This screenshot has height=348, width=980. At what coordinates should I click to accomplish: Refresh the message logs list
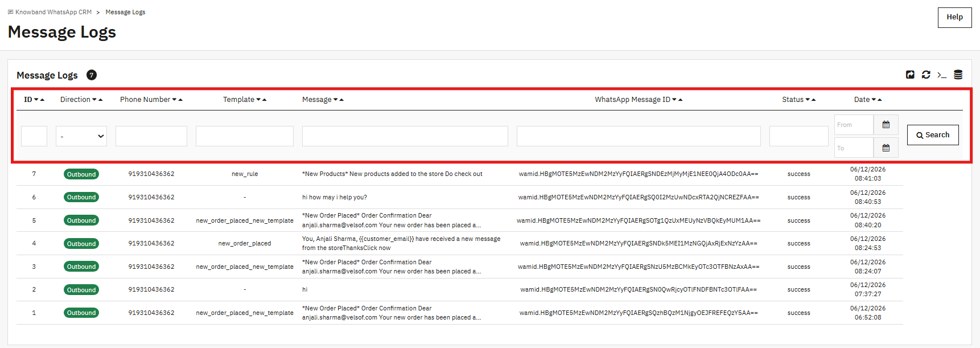[926, 75]
